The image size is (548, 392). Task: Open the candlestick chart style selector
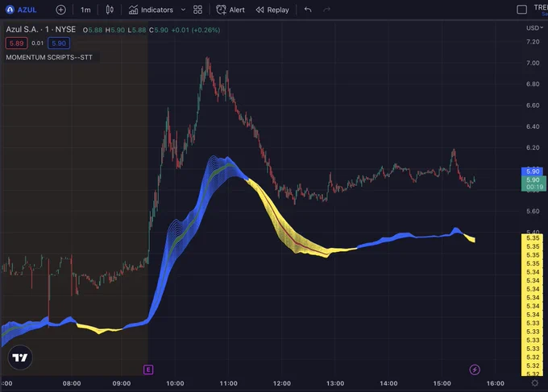click(x=110, y=10)
